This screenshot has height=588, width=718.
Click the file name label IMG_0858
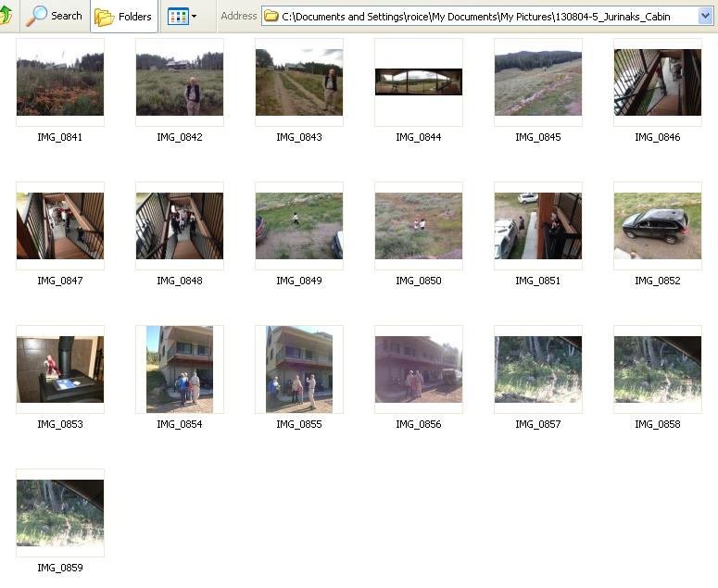(658, 424)
